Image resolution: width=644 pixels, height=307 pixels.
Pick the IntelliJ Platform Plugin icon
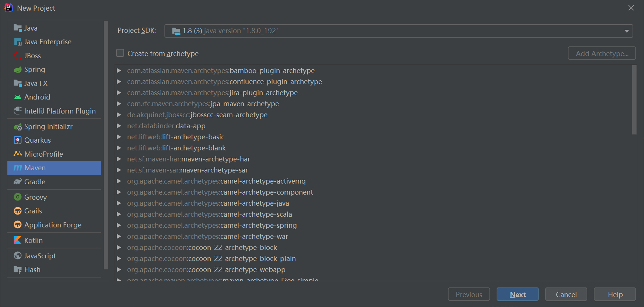pyautogui.click(x=18, y=111)
